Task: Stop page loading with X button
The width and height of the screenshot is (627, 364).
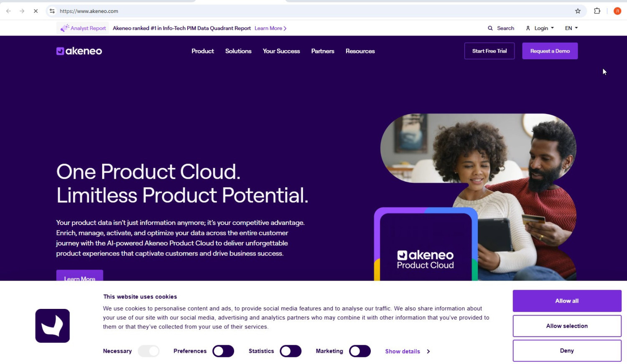Action: [x=36, y=11]
